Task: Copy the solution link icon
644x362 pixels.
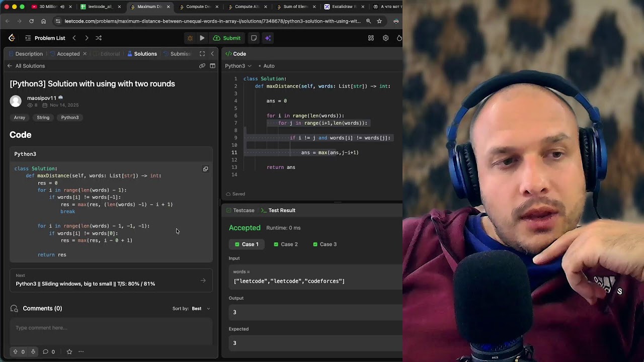Action: pos(202,66)
